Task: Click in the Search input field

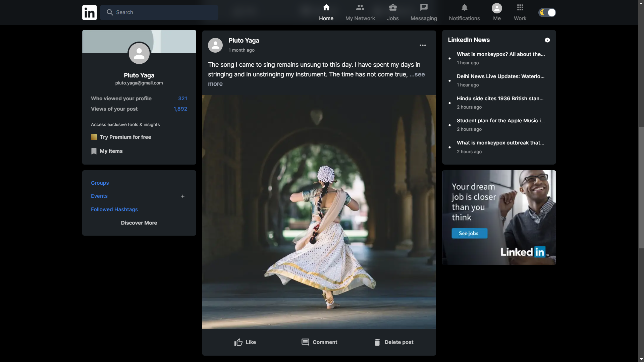Action: 159,12
